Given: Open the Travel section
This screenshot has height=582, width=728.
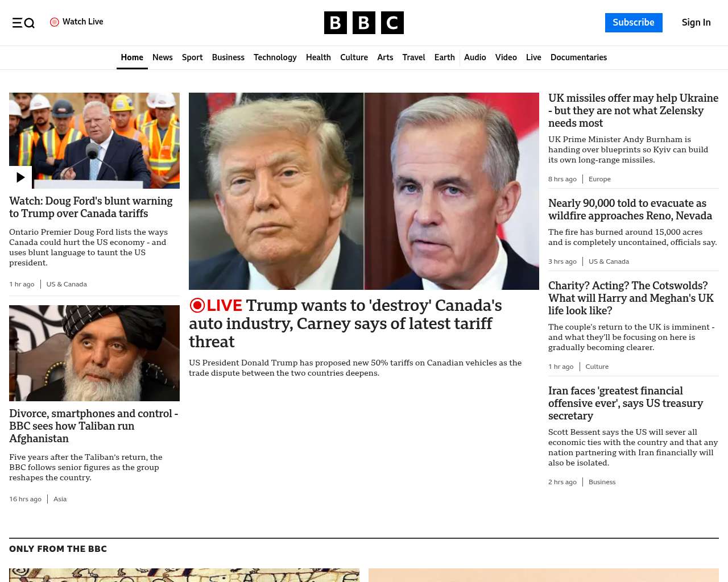Looking at the screenshot, I should (x=413, y=57).
